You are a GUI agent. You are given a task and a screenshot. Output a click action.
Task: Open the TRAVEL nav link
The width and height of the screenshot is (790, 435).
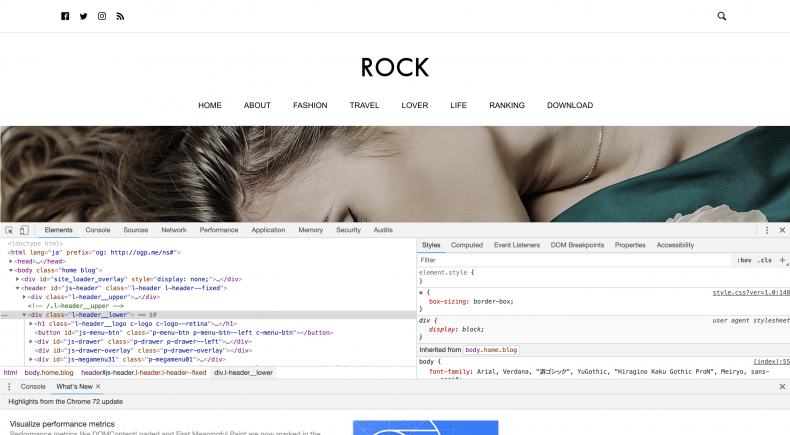point(364,105)
